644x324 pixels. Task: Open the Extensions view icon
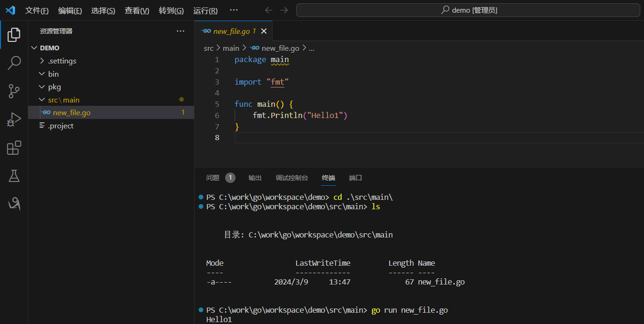click(x=14, y=148)
